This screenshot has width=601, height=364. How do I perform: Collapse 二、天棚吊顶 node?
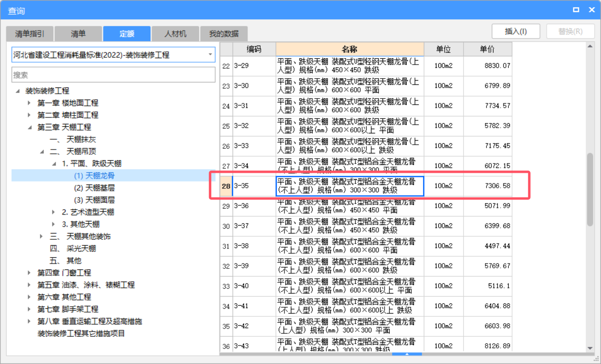(x=42, y=151)
